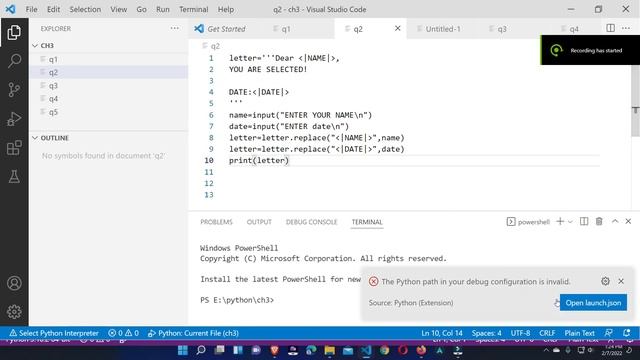Open File Explorer from the taskbar
The image size is (640, 360).
coord(329,350)
